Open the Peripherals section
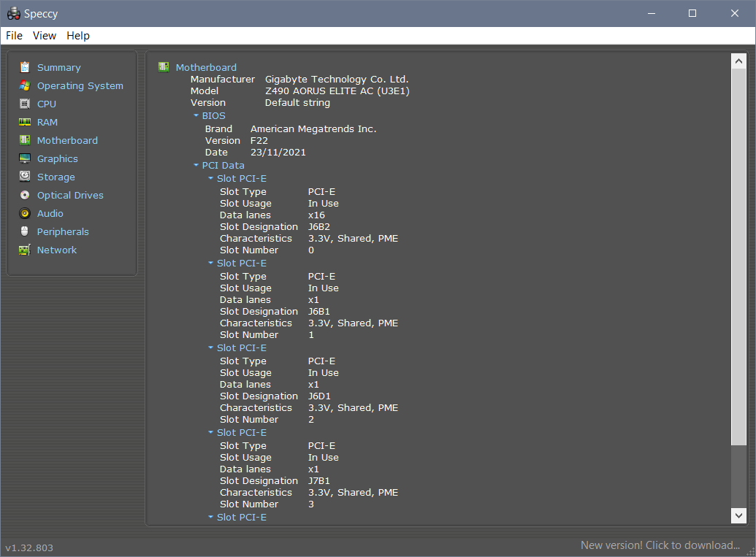Image resolution: width=756 pixels, height=557 pixels. coord(63,231)
